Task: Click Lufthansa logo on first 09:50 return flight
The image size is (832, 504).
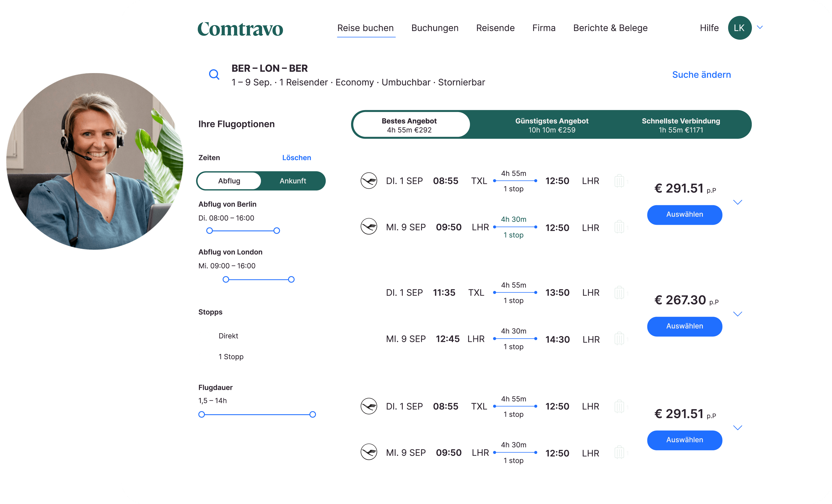Action: point(369,226)
